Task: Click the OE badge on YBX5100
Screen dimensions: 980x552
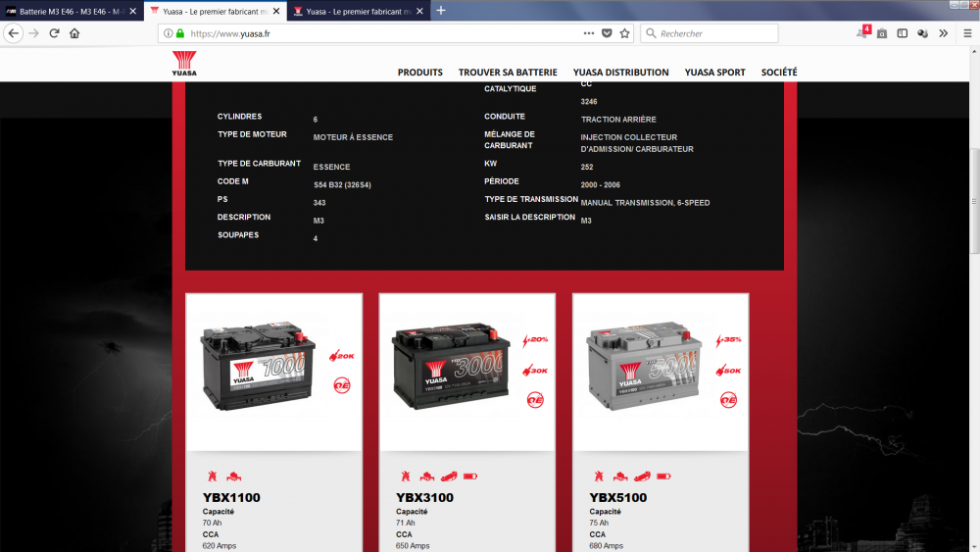Action: 728,399
